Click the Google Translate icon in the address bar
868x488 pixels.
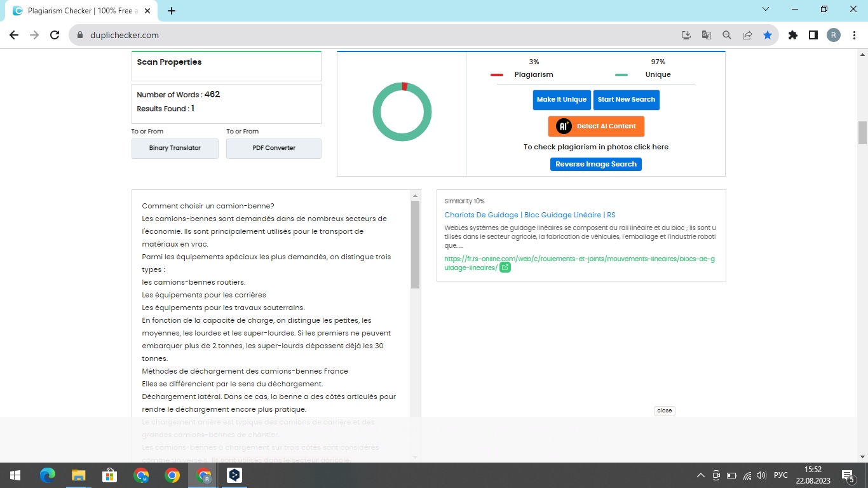point(706,35)
